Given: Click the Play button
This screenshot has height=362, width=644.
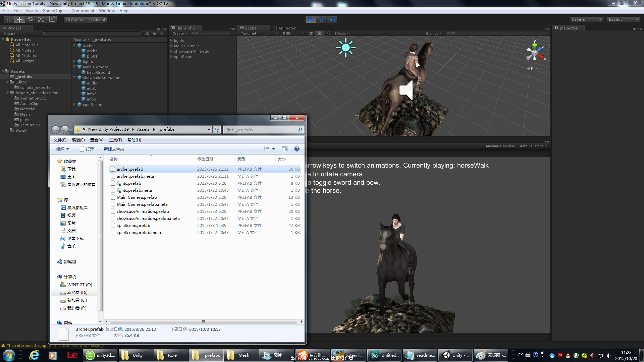Looking at the screenshot, I should pyautogui.click(x=311, y=19).
